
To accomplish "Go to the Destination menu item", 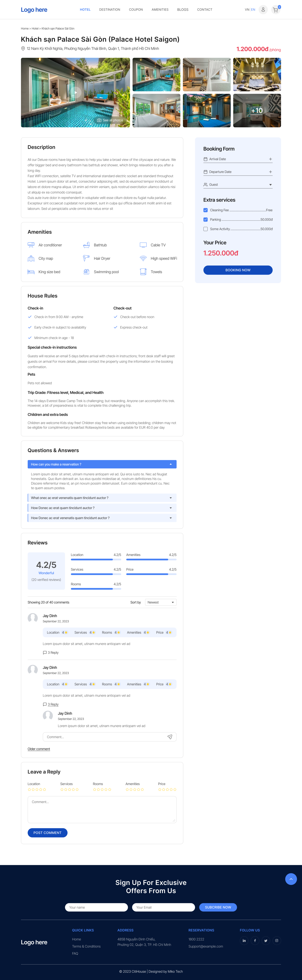I will pos(110,9).
